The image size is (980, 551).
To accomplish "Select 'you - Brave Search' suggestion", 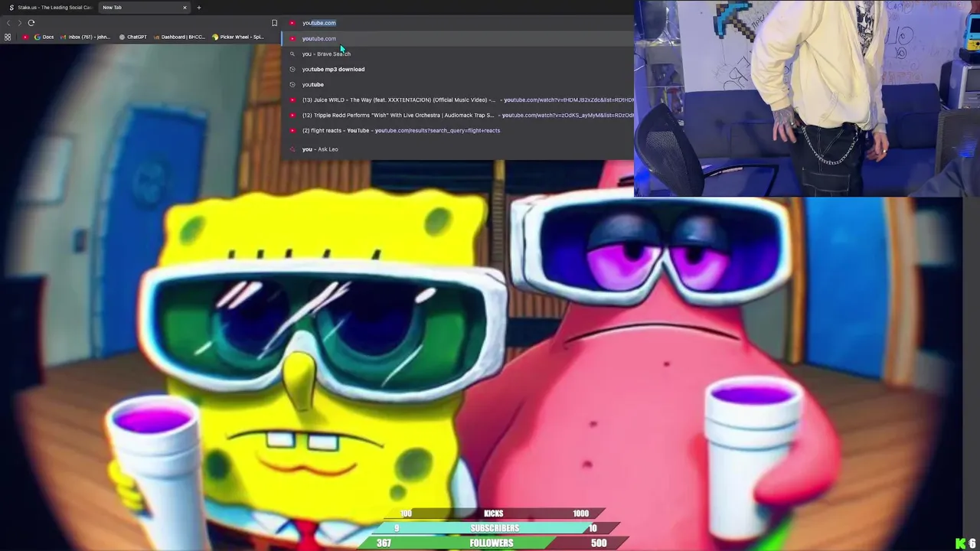I will point(458,54).
